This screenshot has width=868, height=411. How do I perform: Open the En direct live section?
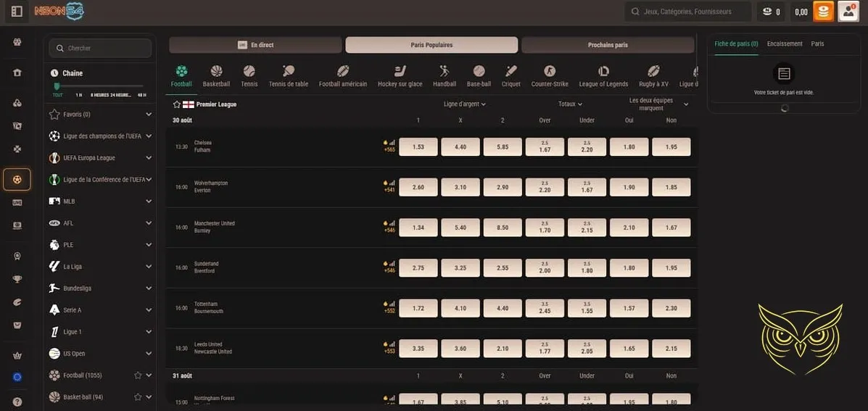point(255,45)
